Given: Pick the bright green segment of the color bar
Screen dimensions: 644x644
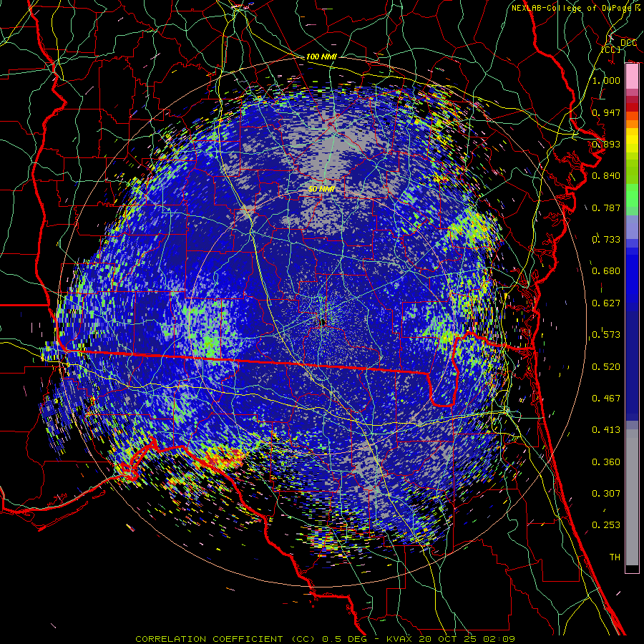Looking at the screenshot, I should (x=632, y=194).
